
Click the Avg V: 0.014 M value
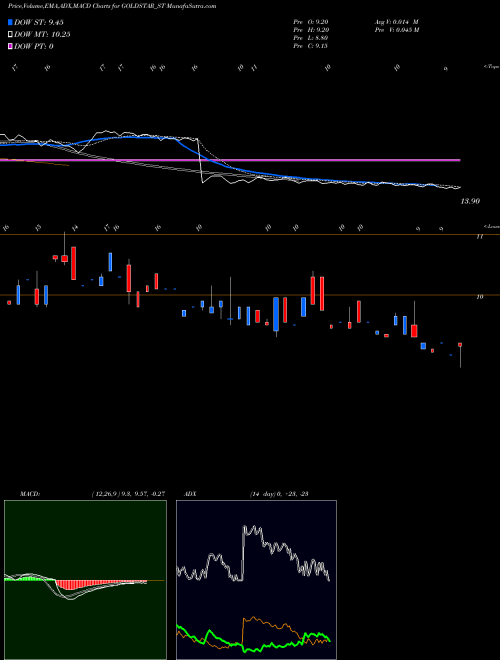(x=396, y=22)
